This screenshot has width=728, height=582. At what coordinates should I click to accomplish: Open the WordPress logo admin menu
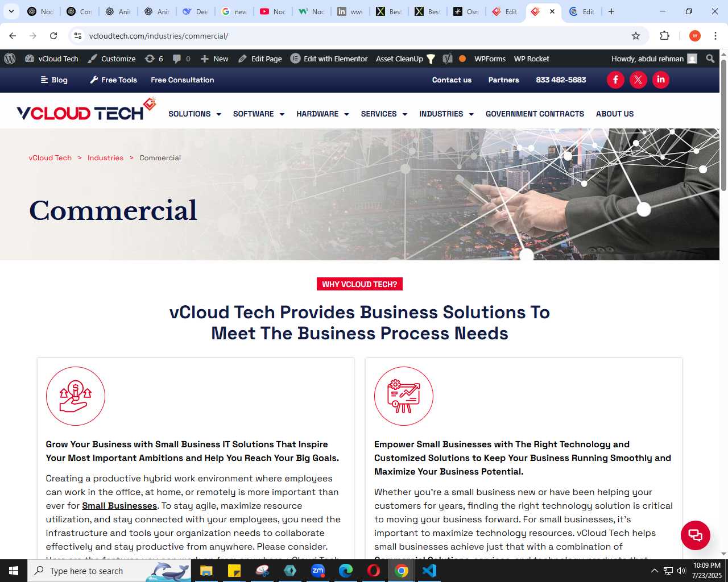coord(10,59)
